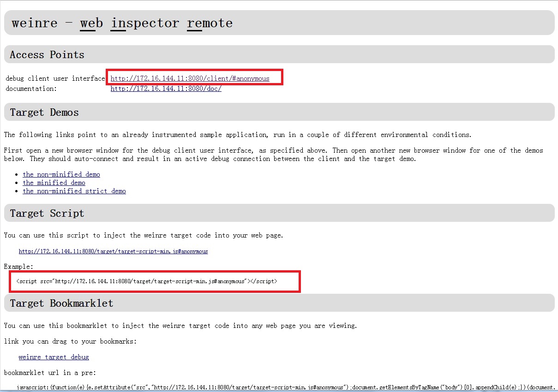
Task: Click the 'The following links point to' paragraph
Action: (x=238, y=135)
